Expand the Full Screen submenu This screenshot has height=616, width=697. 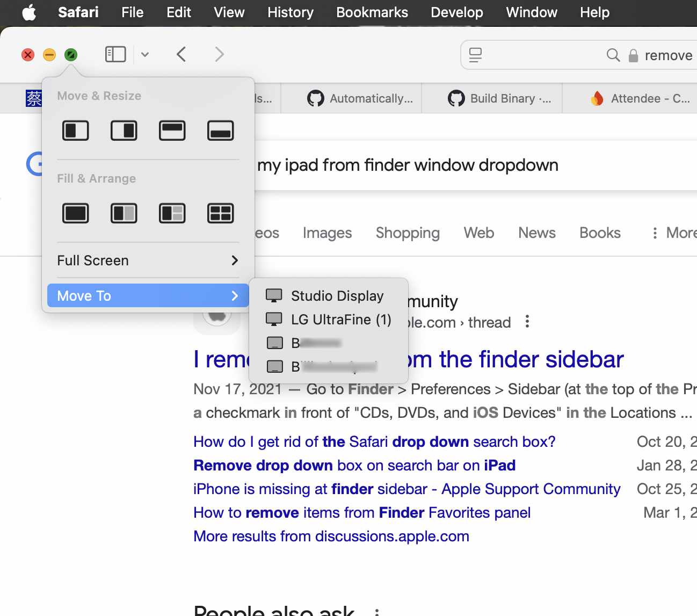(148, 260)
